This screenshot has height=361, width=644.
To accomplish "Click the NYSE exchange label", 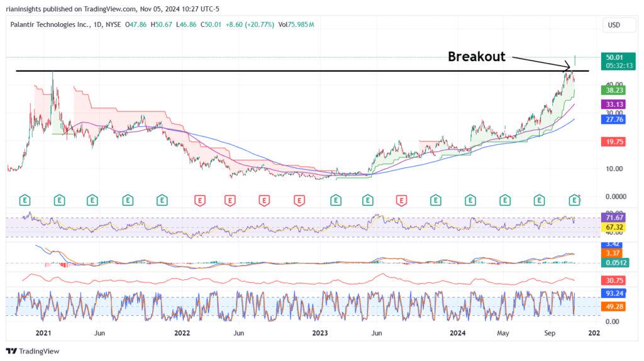I will pos(113,25).
